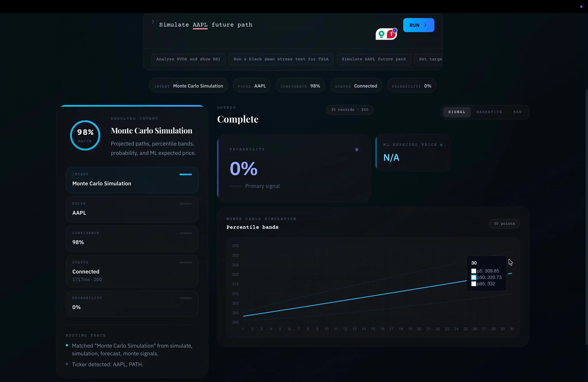Image resolution: width=588 pixels, height=382 pixels.
Task: Expand the Focus AAPL card
Action: pos(132,209)
